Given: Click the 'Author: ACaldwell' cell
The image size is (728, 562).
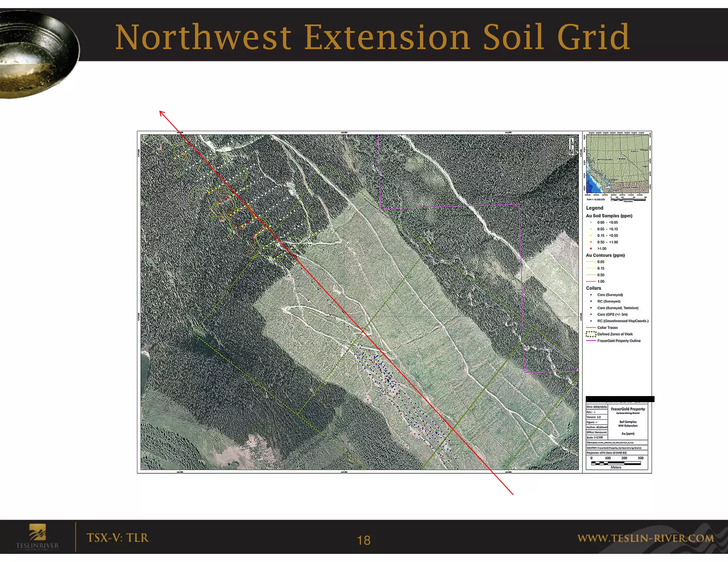Looking at the screenshot, I should pos(597,427).
